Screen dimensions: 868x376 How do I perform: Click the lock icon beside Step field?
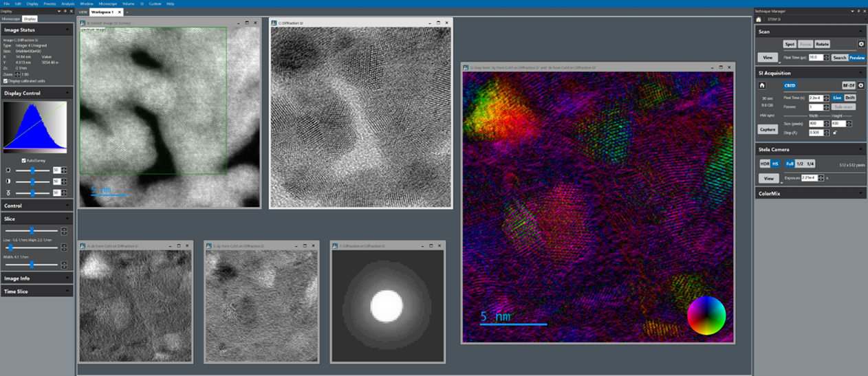tap(835, 133)
